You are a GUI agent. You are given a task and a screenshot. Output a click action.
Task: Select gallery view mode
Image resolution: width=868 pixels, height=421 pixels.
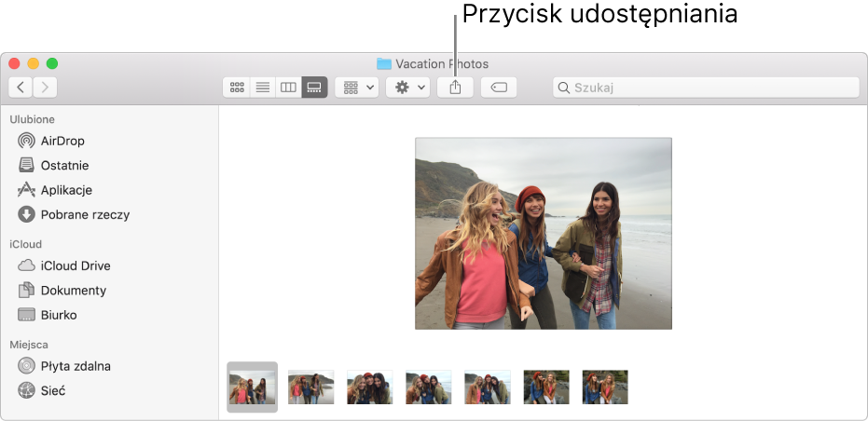(x=314, y=88)
